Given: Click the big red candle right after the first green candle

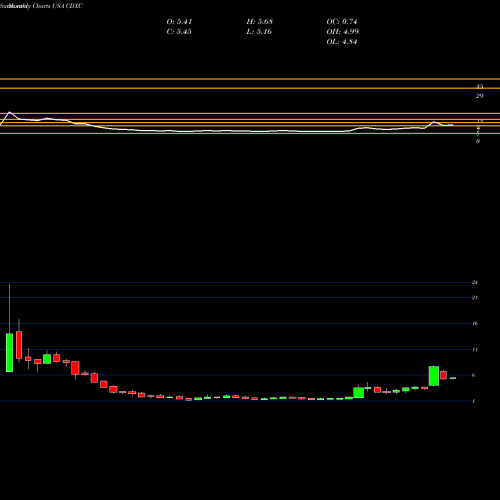Looking at the screenshot, I should tap(19, 345).
